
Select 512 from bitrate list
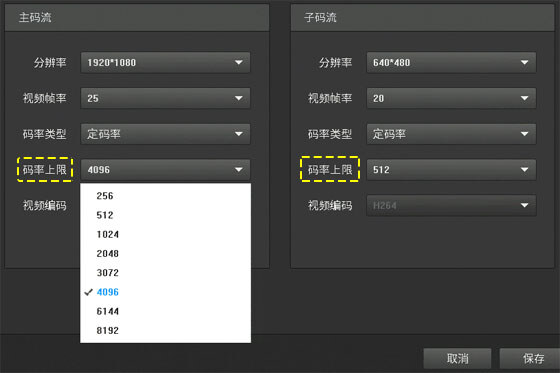[x=165, y=215]
